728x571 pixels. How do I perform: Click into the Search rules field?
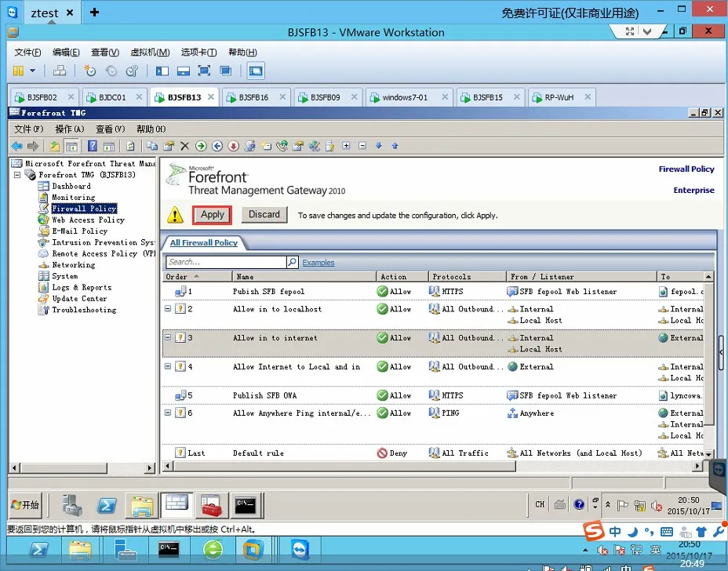[x=226, y=262]
